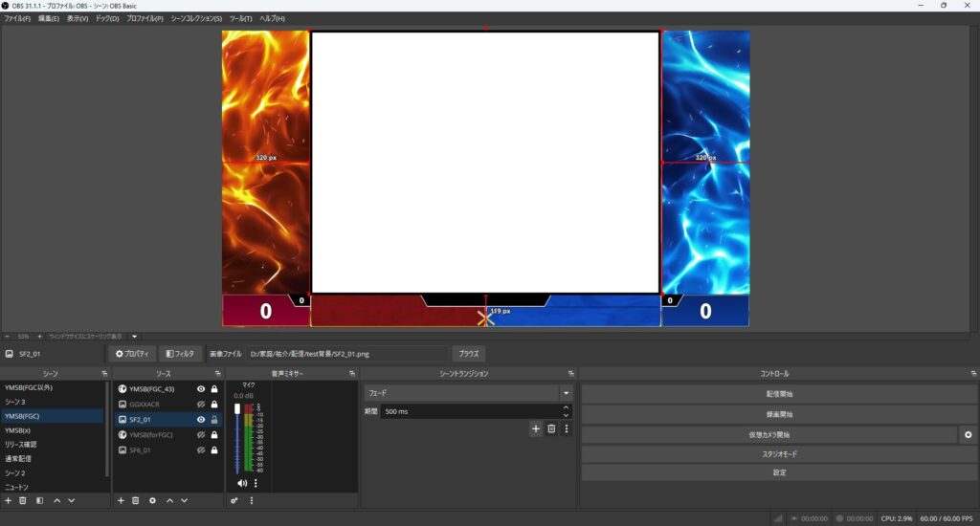Mute the マイク speaker icon
Viewport: 980px width, 526px height.
pyautogui.click(x=242, y=483)
